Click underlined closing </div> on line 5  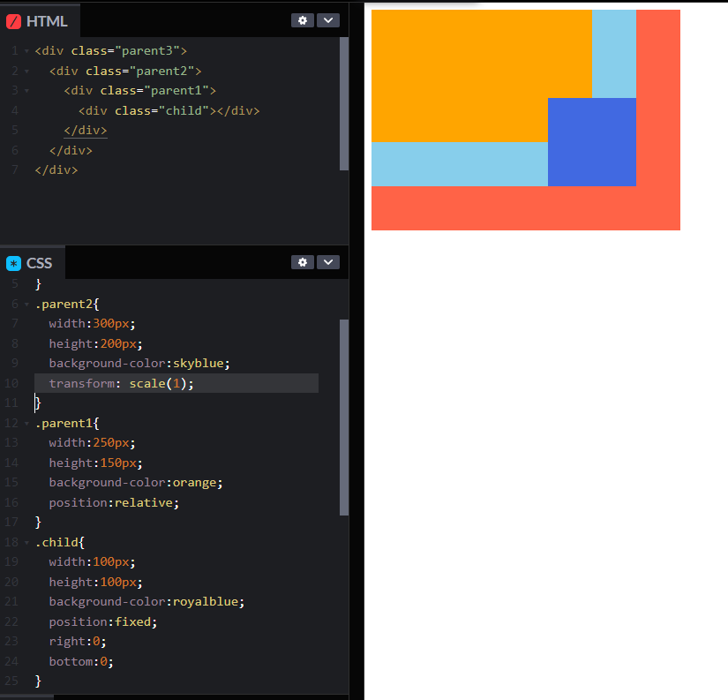[x=86, y=131]
